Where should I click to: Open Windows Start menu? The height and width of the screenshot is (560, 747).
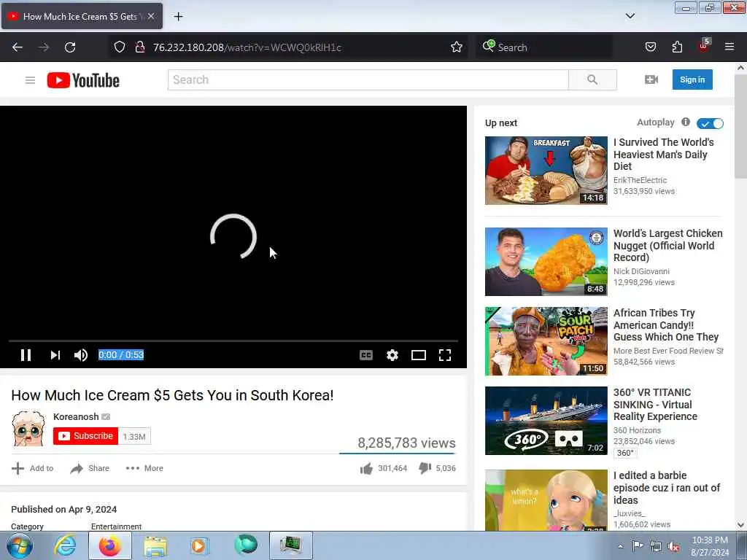pos(19,545)
